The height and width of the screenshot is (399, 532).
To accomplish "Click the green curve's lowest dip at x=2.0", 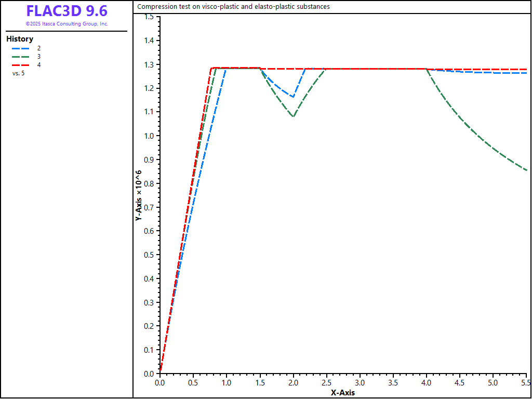I will point(294,116).
